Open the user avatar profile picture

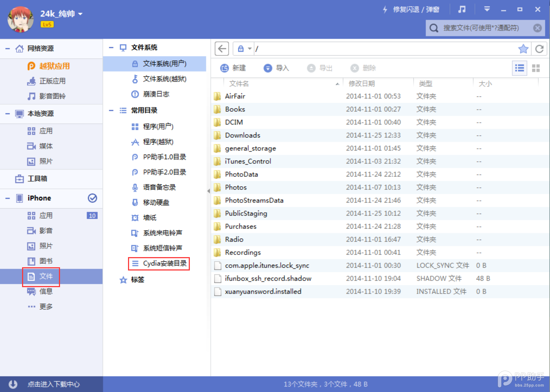(21, 19)
